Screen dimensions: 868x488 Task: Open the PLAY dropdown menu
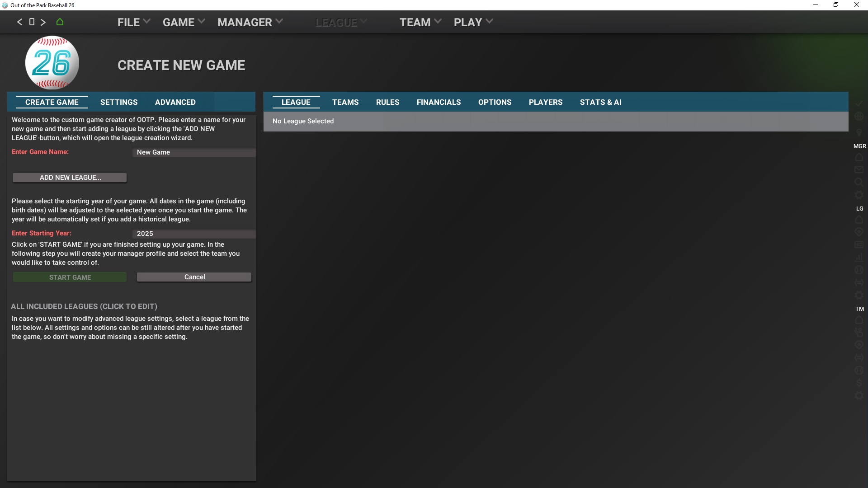473,22
